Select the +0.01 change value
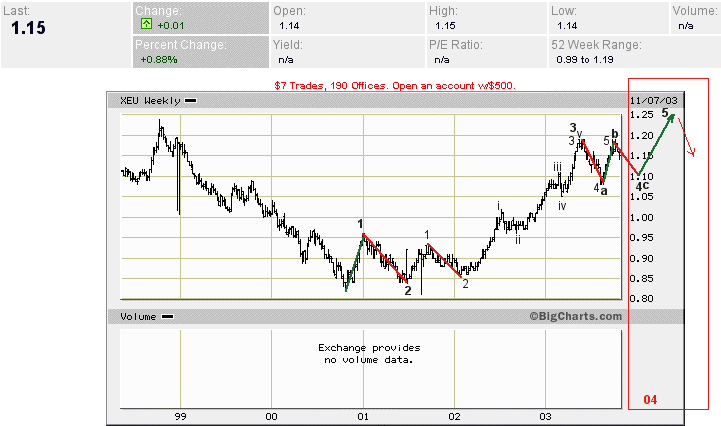This screenshot has width=721, height=426. (x=171, y=26)
